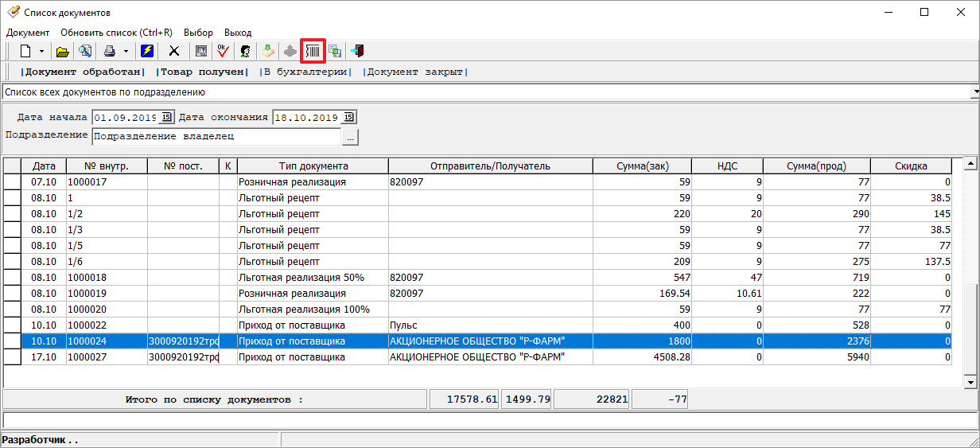Viewport: 980px width, 448px height.
Task: Click the '...' browse button for Подразделение
Action: pyautogui.click(x=351, y=137)
